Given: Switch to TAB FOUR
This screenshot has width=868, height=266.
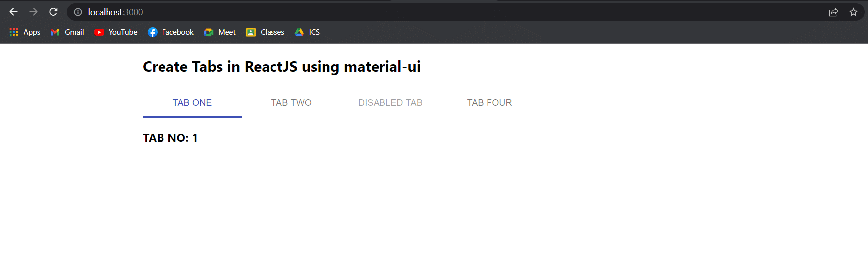Looking at the screenshot, I should coord(489,103).
